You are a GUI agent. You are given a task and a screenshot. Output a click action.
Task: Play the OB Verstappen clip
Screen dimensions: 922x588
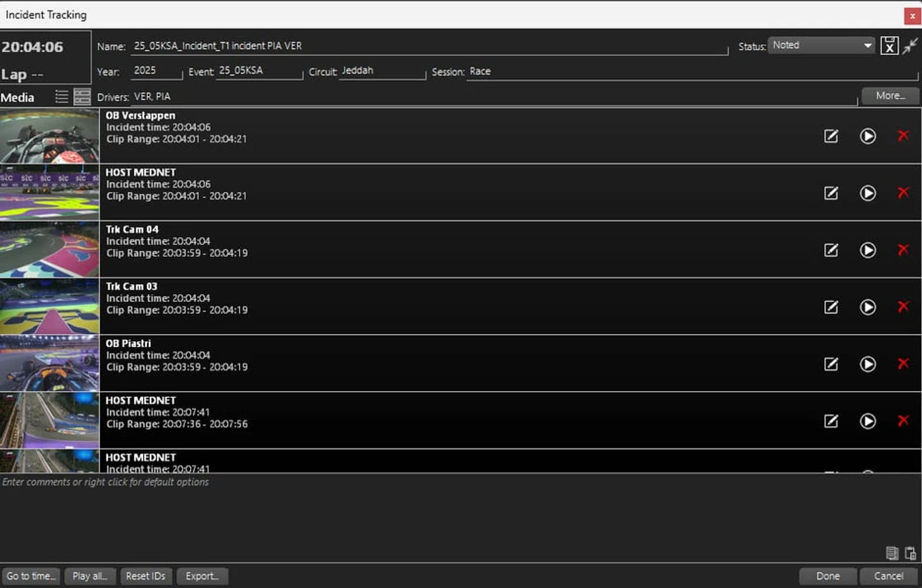[x=868, y=136]
